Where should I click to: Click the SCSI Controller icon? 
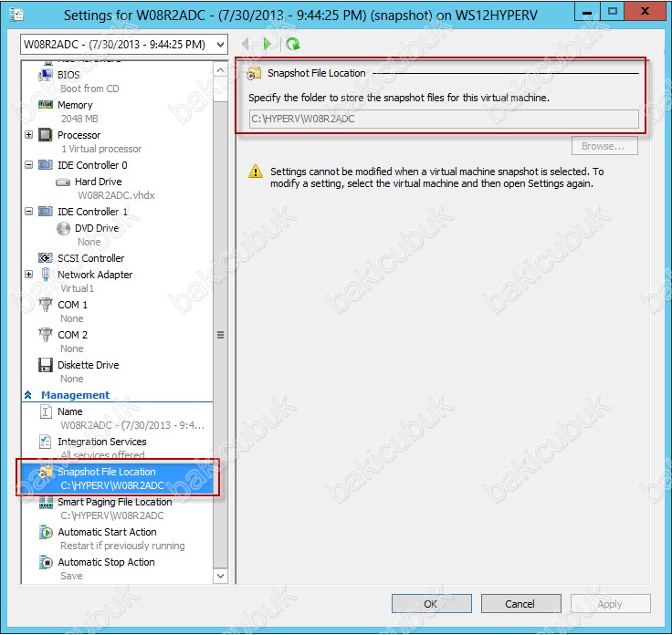click(x=46, y=258)
